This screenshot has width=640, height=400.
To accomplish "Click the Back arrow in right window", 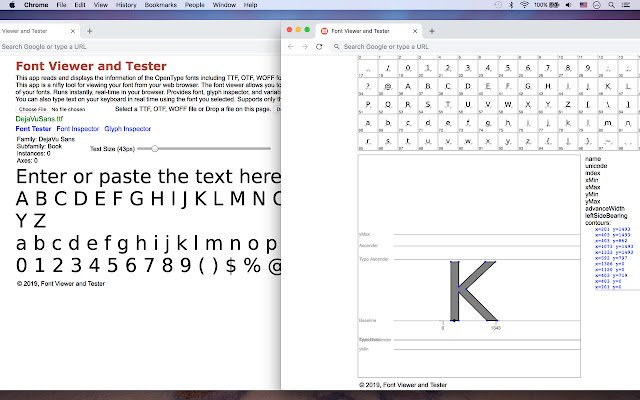I will (x=291, y=47).
